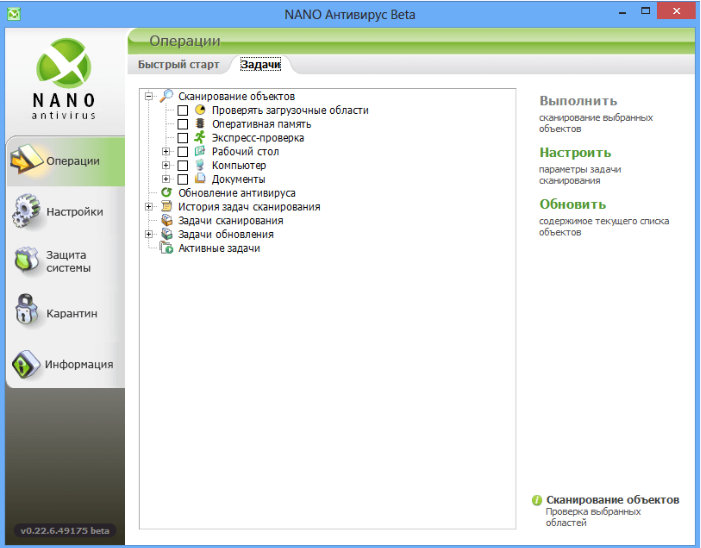Check Проверять загрузочные области
701x548 pixels.
[182, 110]
